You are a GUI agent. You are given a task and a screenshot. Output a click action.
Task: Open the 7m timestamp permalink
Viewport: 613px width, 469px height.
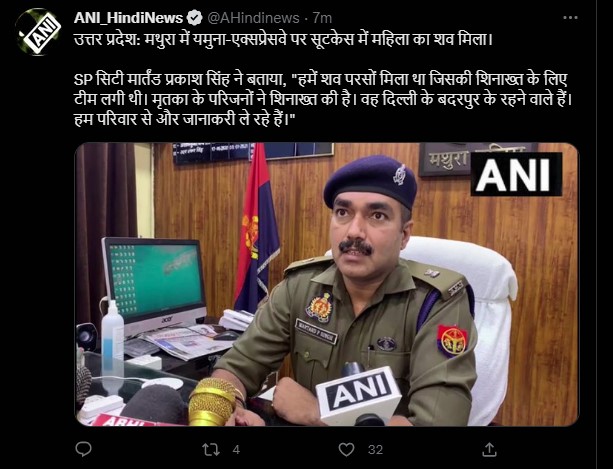coord(323,18)
